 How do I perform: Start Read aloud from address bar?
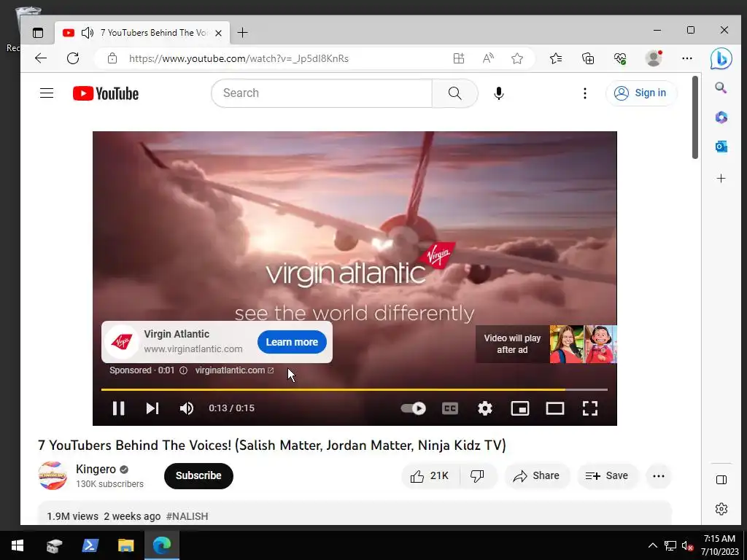(488, 58)
